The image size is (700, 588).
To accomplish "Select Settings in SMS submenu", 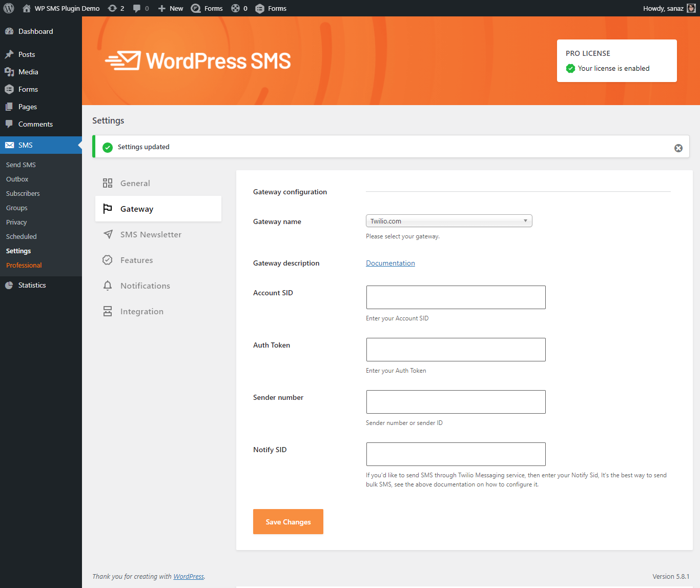I will (18, 251).
